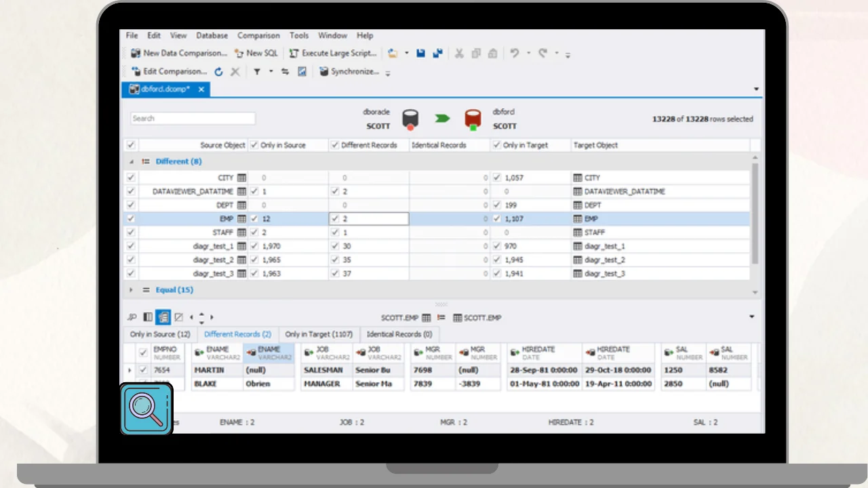Expand the Equal (15) group
Viewport: 868px width, 488px height.
tap(132, 290)
